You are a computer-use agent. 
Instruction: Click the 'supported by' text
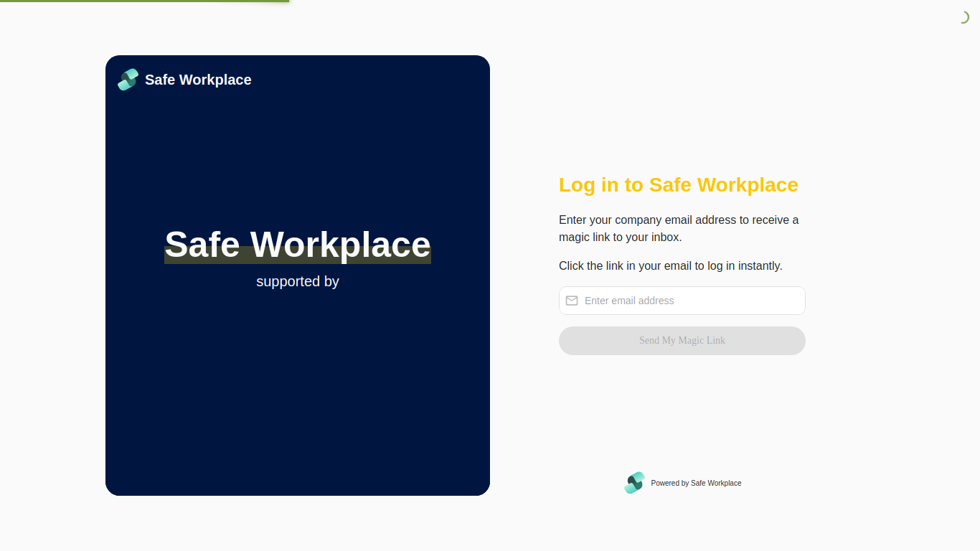point(298,281)
